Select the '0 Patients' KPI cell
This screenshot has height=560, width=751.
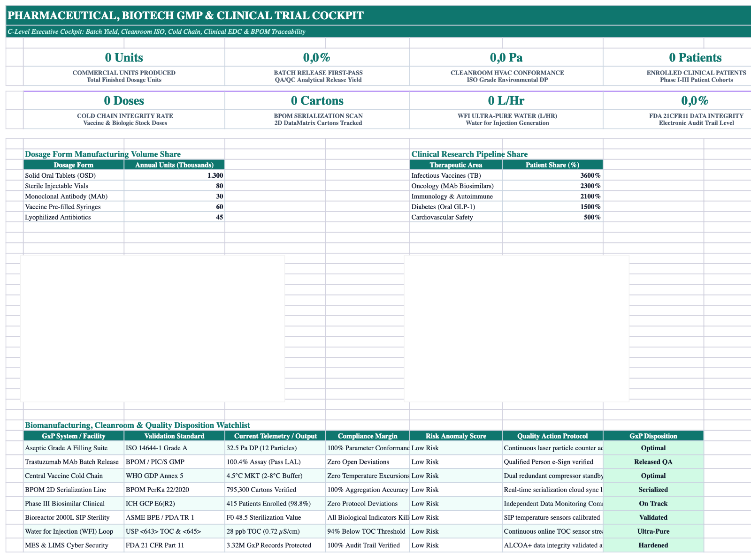(x=695, y=58)
